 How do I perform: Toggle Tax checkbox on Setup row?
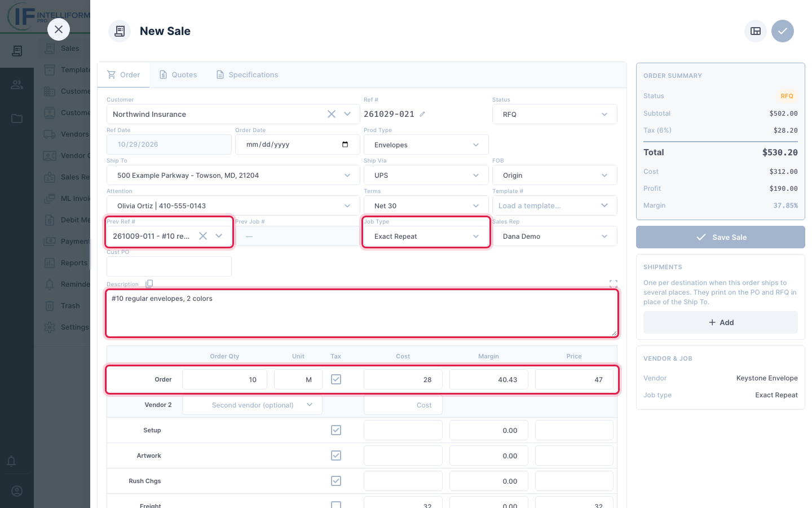click(336, 430)
